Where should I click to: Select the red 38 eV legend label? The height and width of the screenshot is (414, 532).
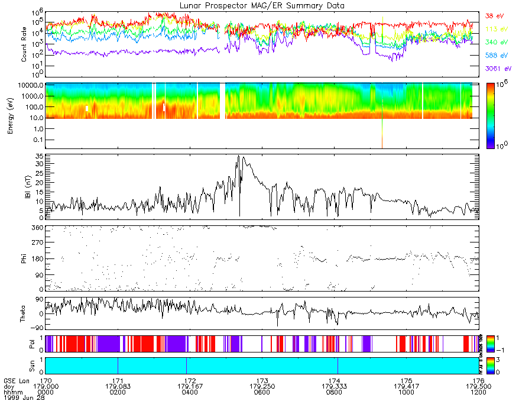pyautogui.click(x=494, y=16)
